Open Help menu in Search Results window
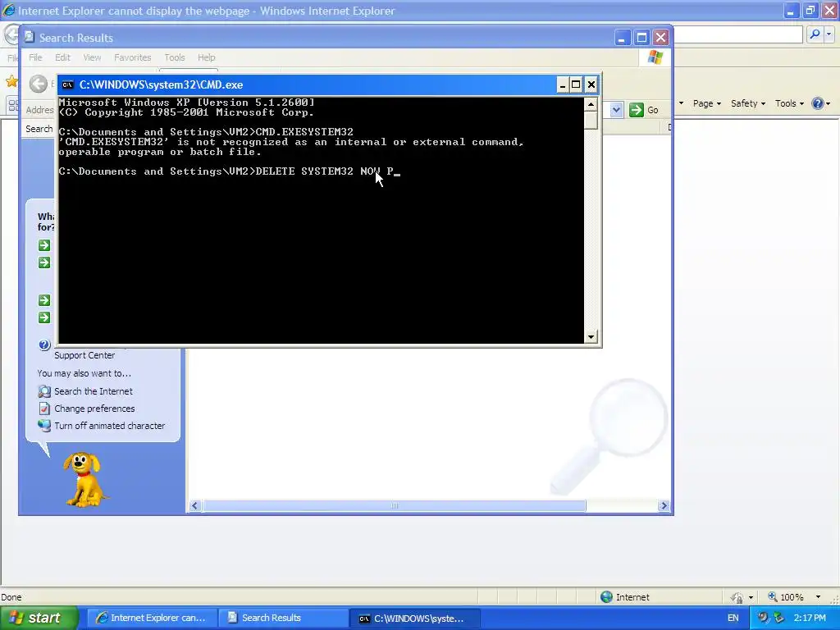This screenshot has width=840, height=630. click(206, 57)
